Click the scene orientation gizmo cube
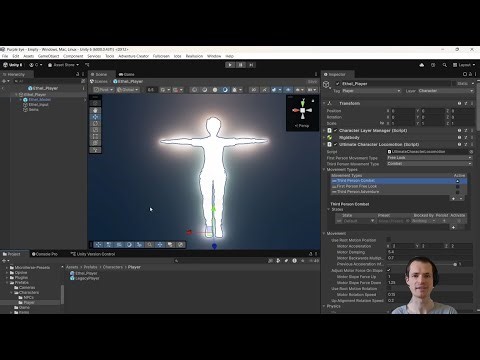Screen dimensions: 480x360 tap(303, 110)
